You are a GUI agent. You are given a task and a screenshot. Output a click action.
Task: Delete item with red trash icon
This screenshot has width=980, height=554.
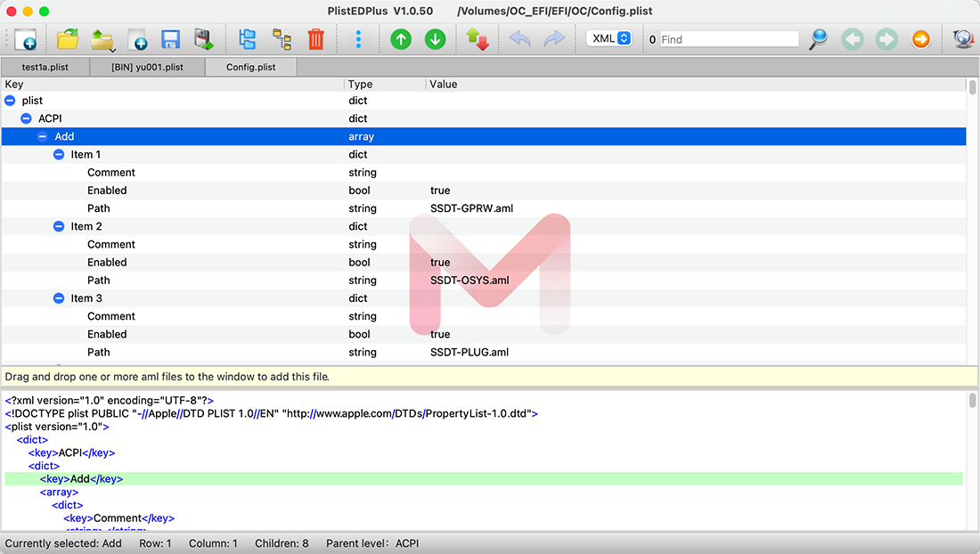pos(316,39)
